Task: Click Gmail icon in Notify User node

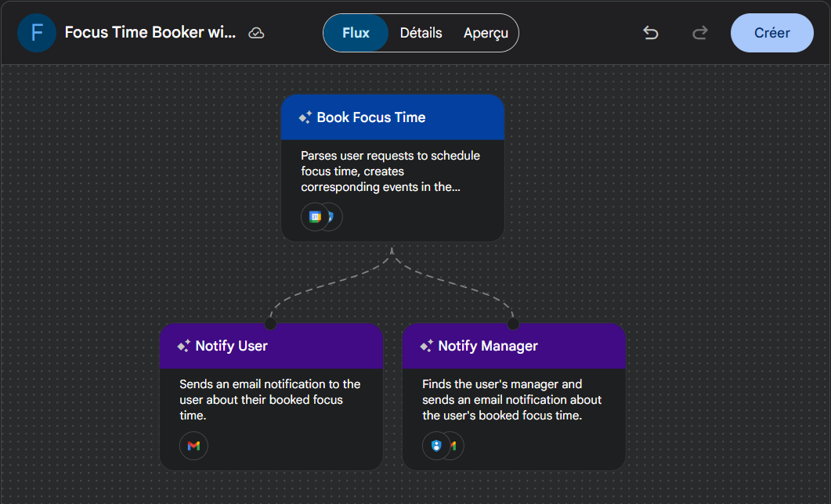Action: point(193,446)
